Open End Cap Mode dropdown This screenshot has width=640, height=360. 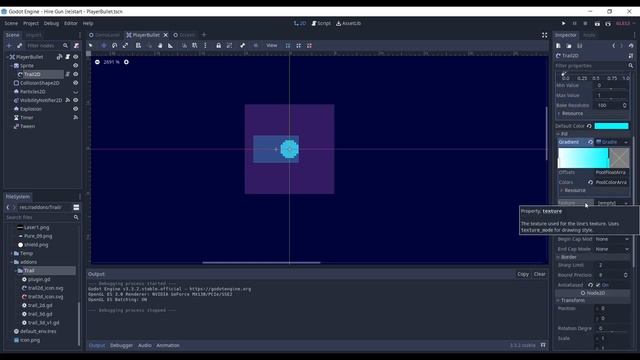coord(612,249)
